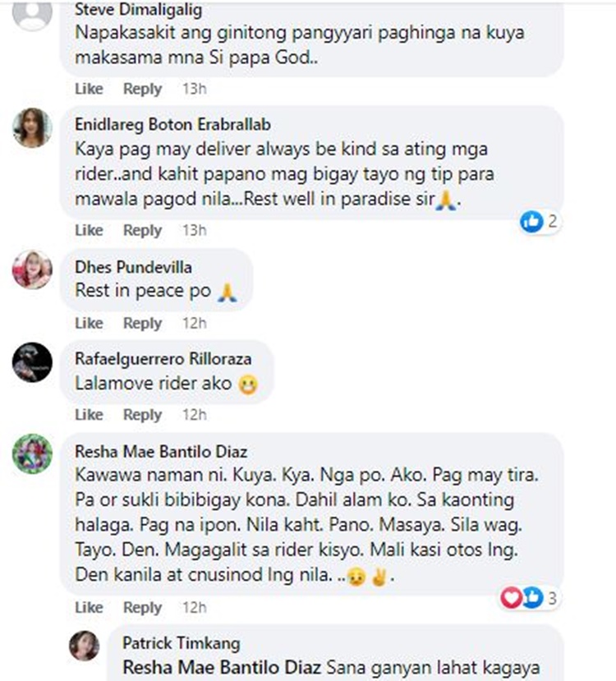Open Rafaelguerrero Rilloraza's dark avatar
The image size is (616, 681).
[32, 362]
